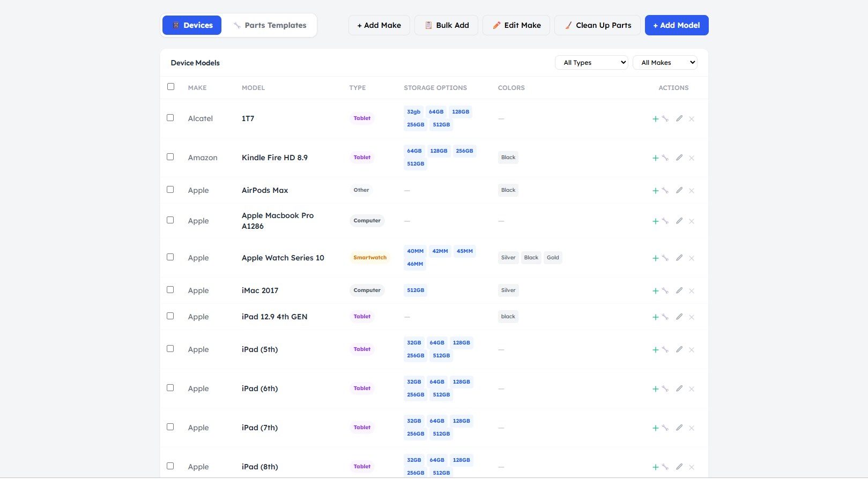The image size is (868, 479).
Task: Switch to the Parts Templates tab
Action: pyautogui.click(x=270, y=25)
